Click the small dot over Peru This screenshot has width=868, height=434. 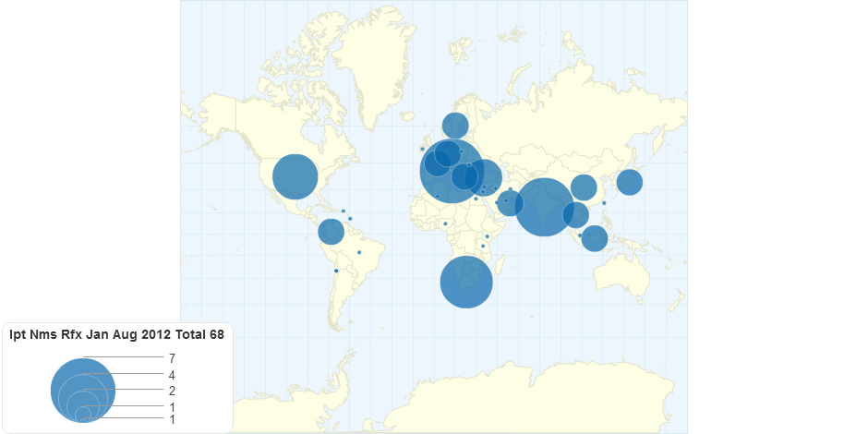336,271
